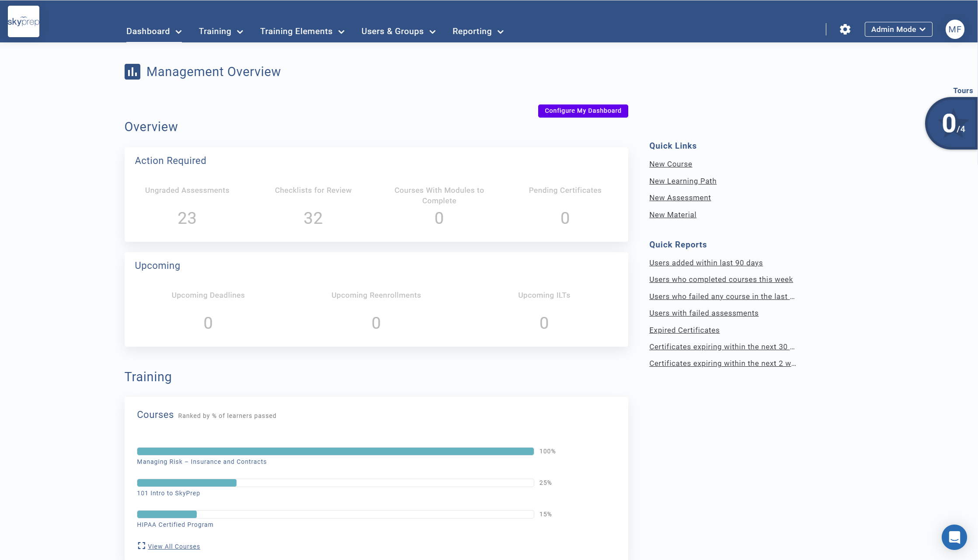Open the Training menu

[x=220, y=31]
